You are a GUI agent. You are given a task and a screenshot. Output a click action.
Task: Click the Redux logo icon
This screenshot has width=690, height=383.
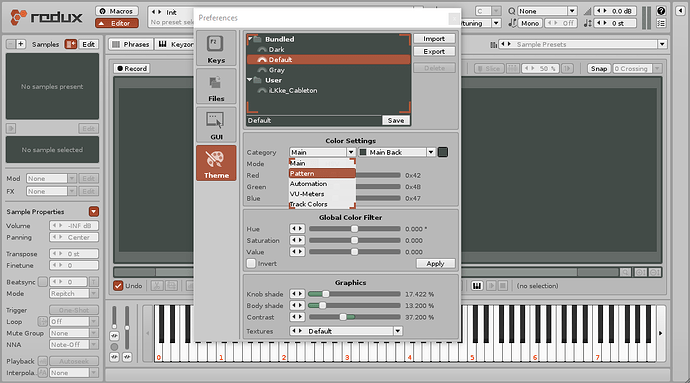[18, 18]
